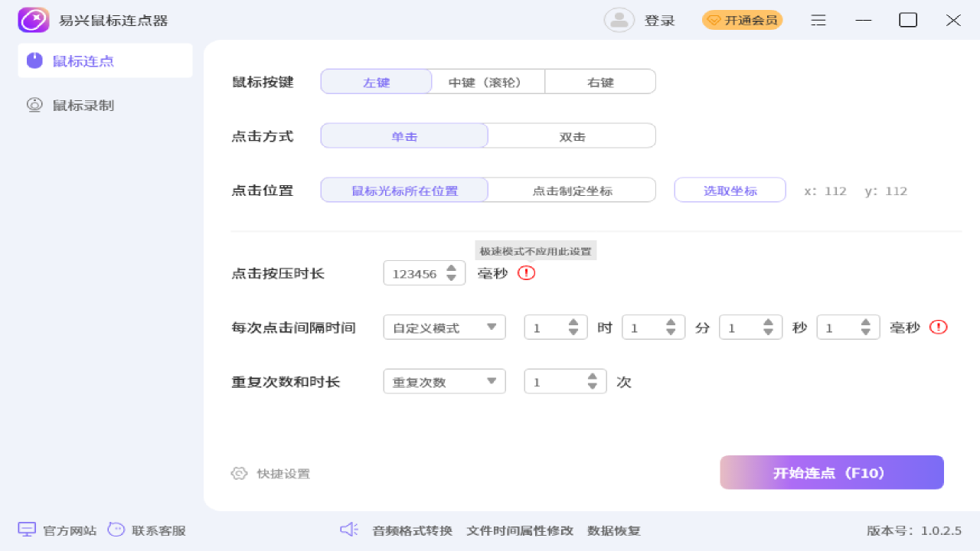Select the 右键 mouse button option
Viewport: 980px width, 551px height.
point(600,82)
